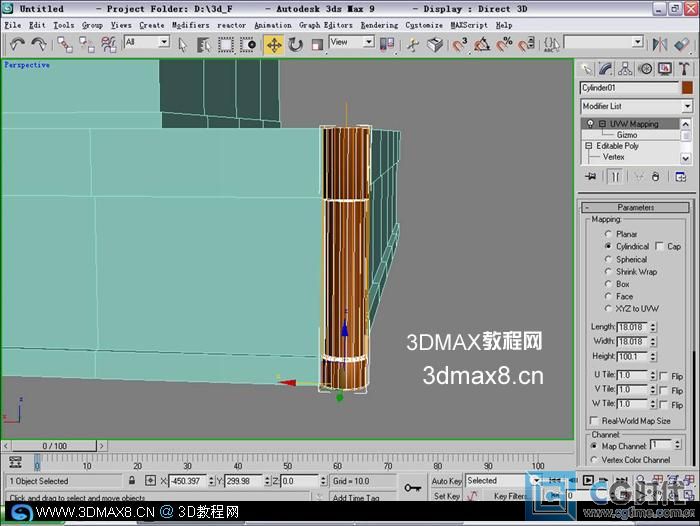Collapse the UVW Mapping modifier tree

(602, 124)
